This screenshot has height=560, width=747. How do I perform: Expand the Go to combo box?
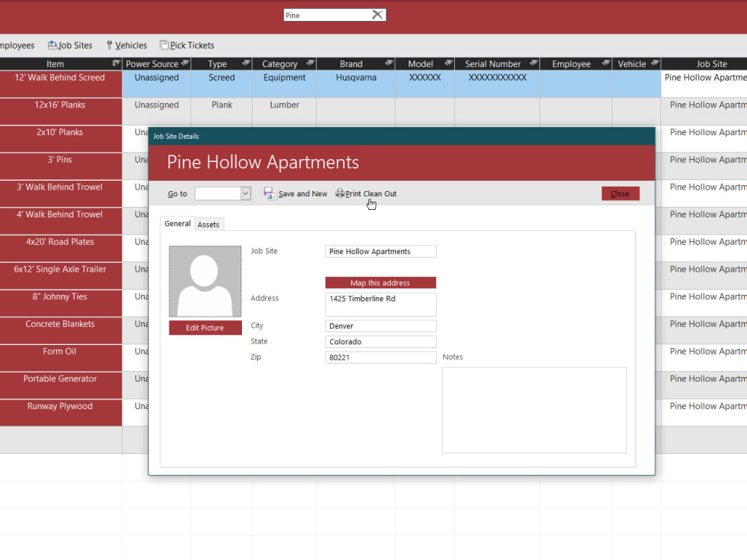[x=245, y=194]
